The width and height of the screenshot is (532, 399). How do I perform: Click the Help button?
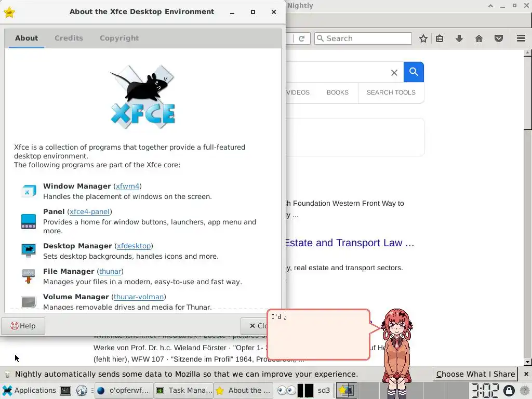click(23, 326)
